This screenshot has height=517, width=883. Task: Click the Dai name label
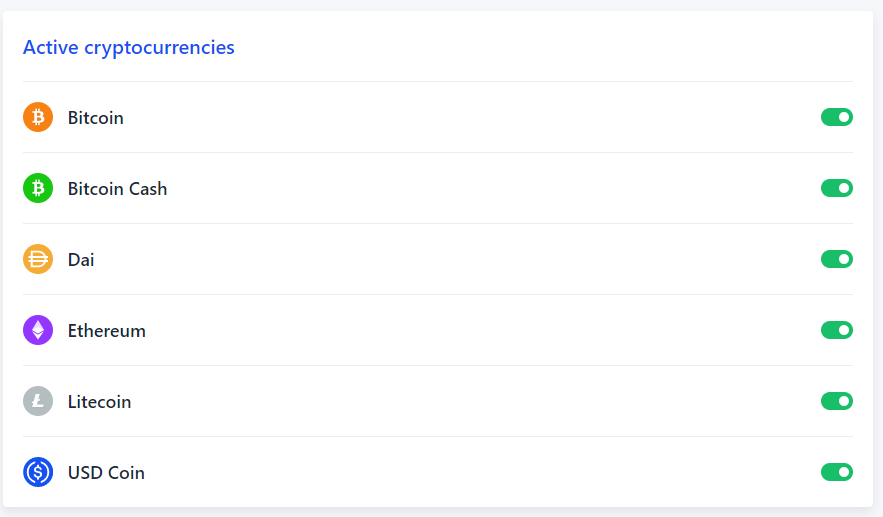click(81, 260)
